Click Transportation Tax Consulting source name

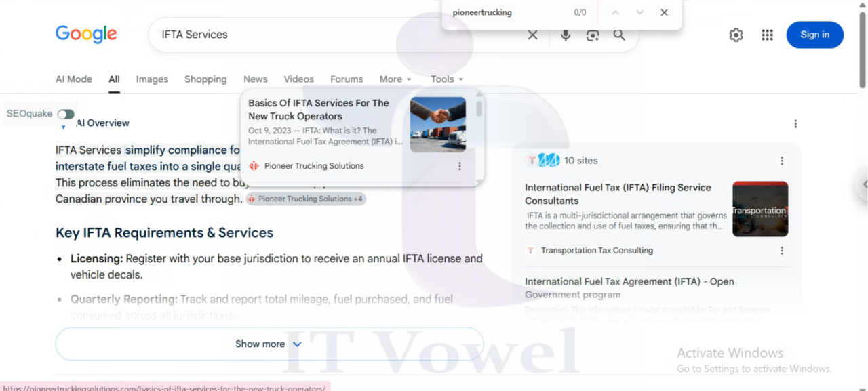[x=597, y=251]
